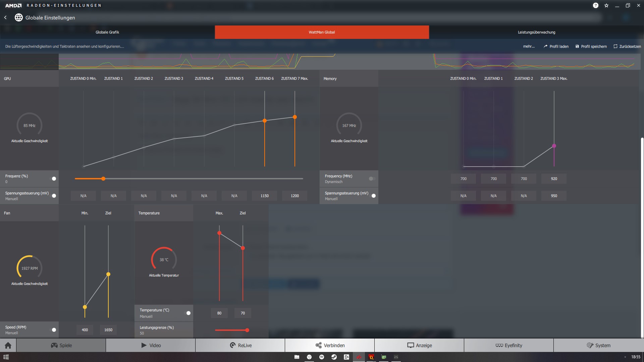644x362 pixels.
Task: Enable automatic Temperature control toggle
Action: coord(189,313)
